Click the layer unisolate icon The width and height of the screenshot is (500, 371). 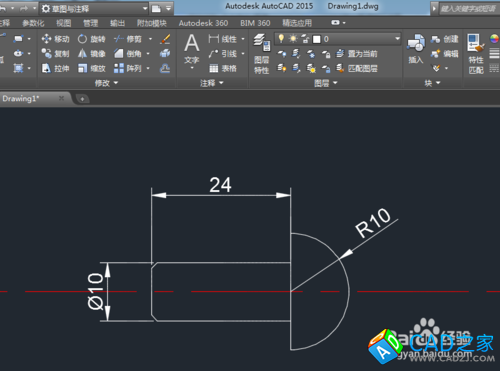coord(296,69)
